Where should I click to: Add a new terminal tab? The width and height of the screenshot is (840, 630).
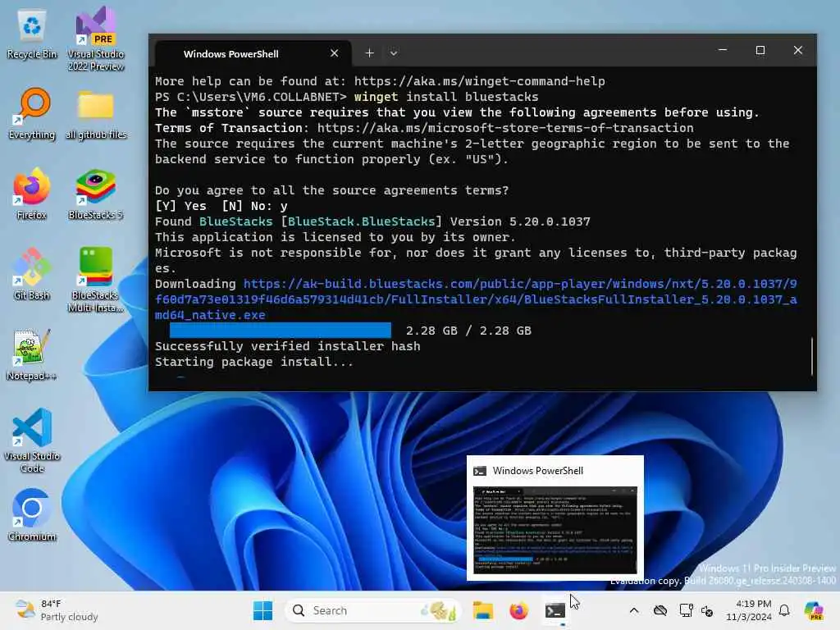click(370, 53)
